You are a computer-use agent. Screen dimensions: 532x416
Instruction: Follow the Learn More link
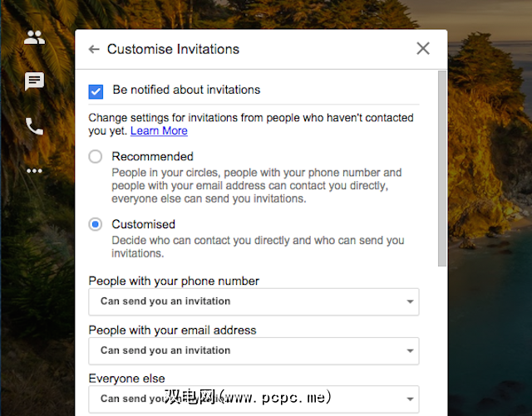[159, 131]
